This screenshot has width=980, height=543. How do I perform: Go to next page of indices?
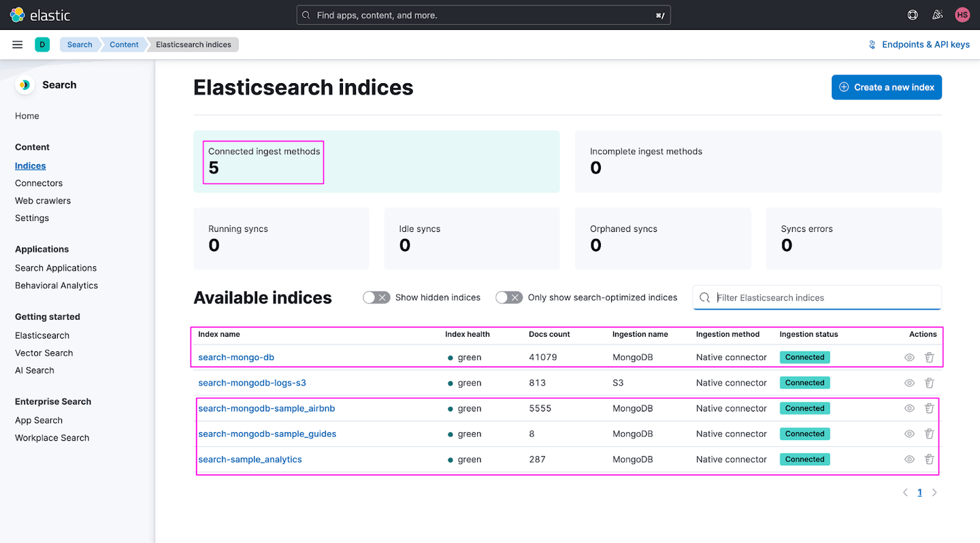(x=934, y=493)
